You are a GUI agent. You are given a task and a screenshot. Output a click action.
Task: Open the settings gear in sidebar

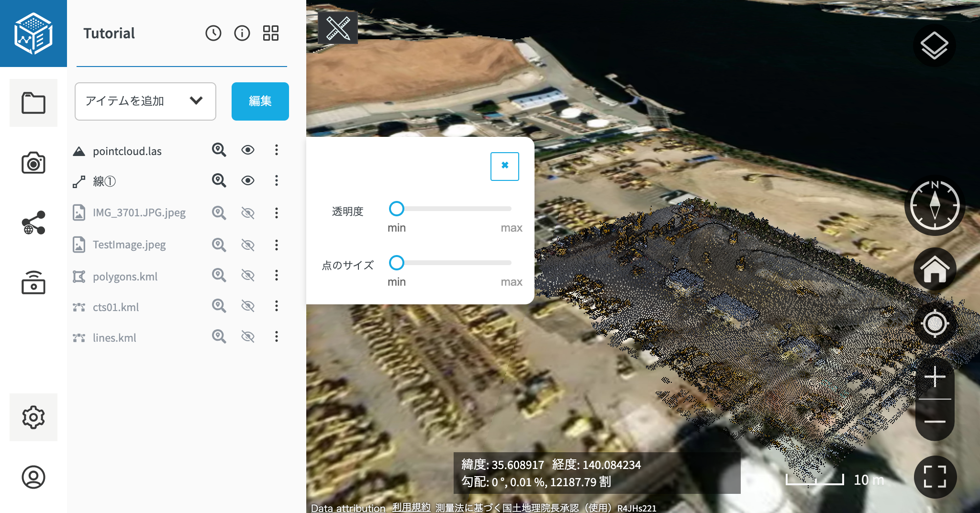tap(33, 417)
